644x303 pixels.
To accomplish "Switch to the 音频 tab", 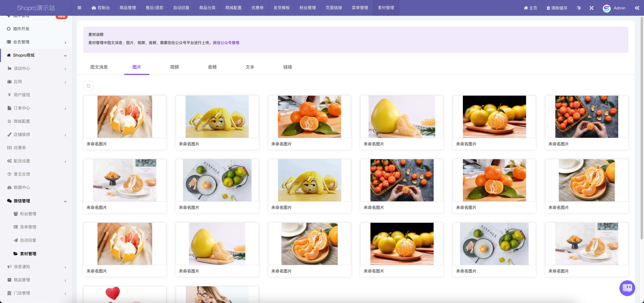I will tap(212, 67).
